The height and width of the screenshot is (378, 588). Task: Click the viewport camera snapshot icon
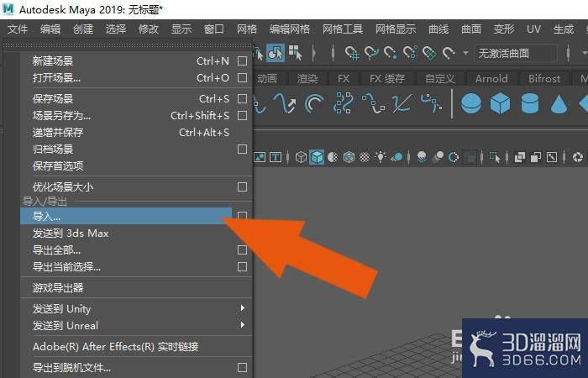click(578, 157)
